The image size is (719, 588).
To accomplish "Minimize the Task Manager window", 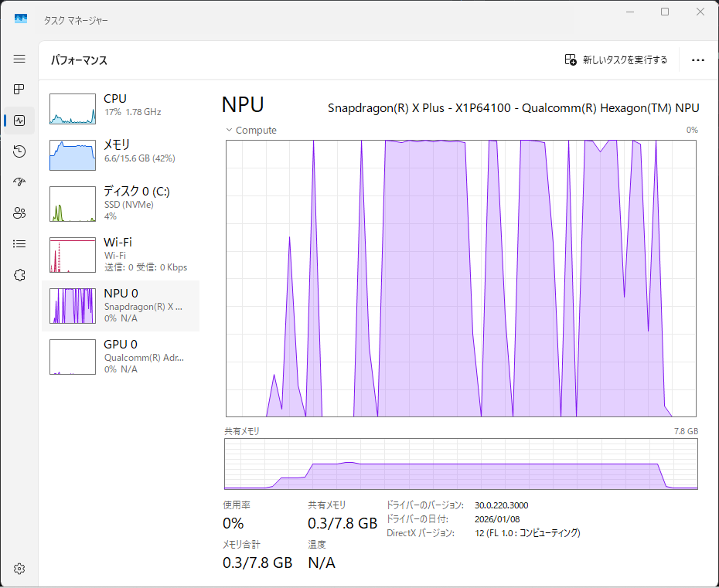I will pos(630,12).
